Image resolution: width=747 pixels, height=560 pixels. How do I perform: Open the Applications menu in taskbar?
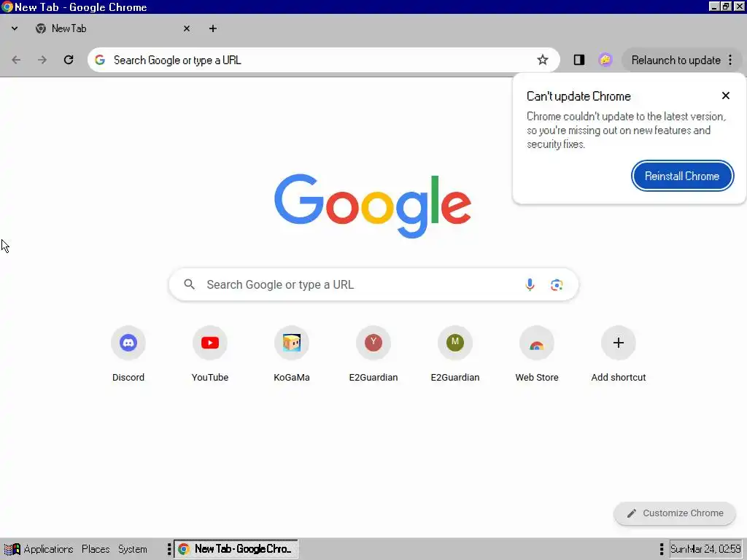(39, 549)
